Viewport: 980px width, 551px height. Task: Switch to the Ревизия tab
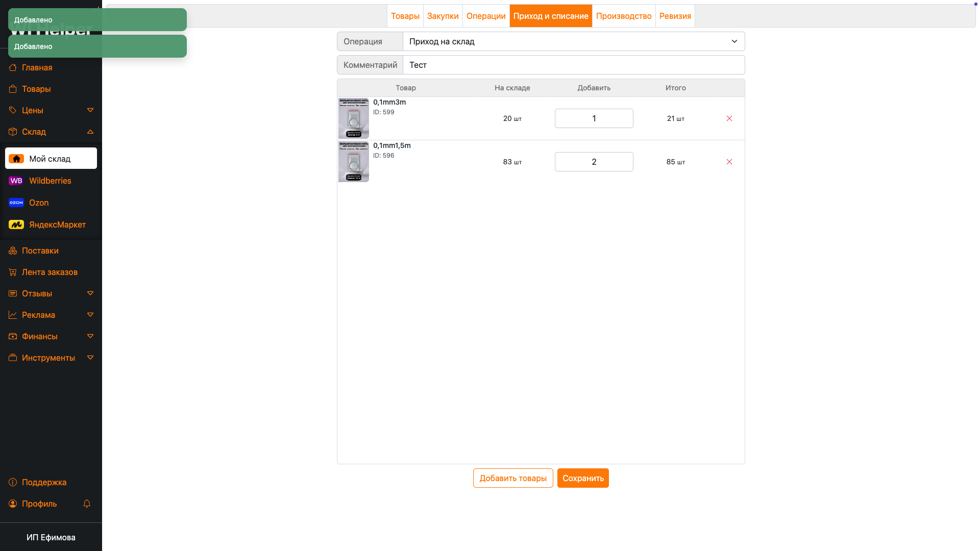[x=675, y=16]
